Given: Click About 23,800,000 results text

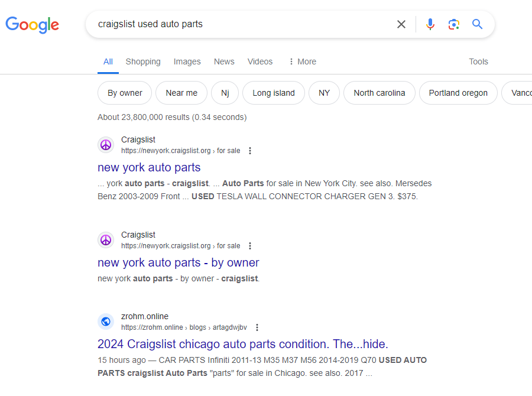Looking at the screenshot, I should 172,117.
